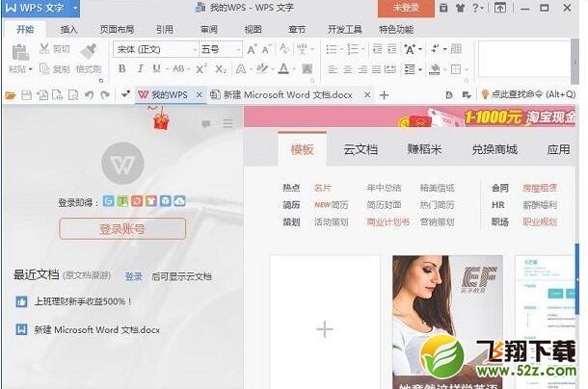Align text right icon

(362, 69)
